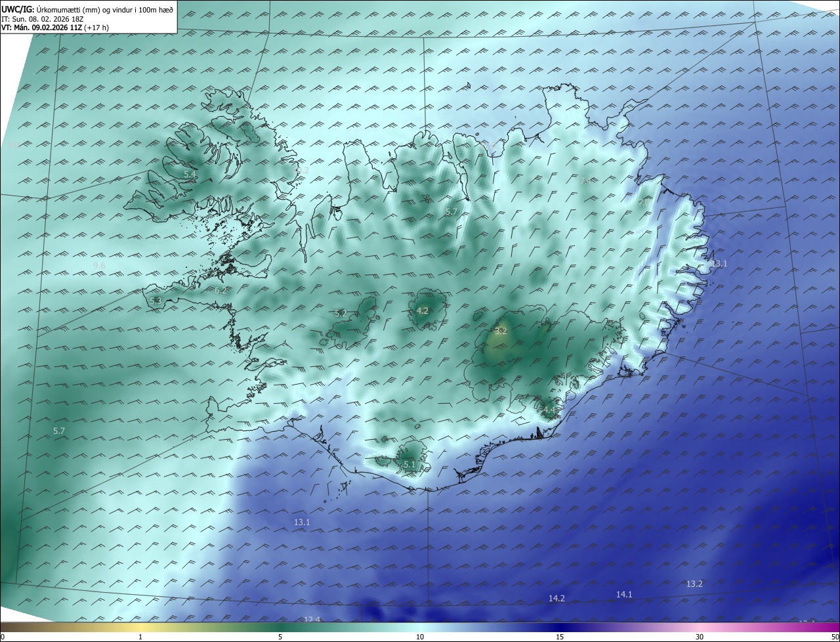This screenshot has height=642, width=840.
Task: Click the 13.1 value south of Iceland
Action: [302, 523]
